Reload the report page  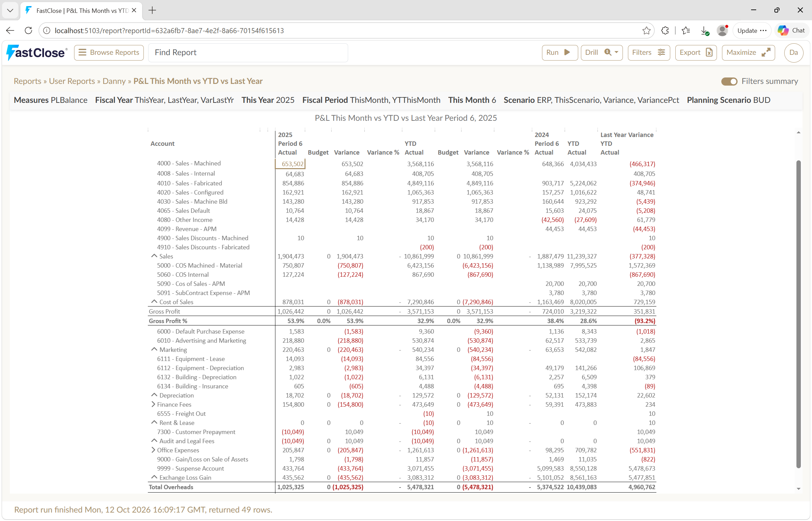[x=28, y=30]
